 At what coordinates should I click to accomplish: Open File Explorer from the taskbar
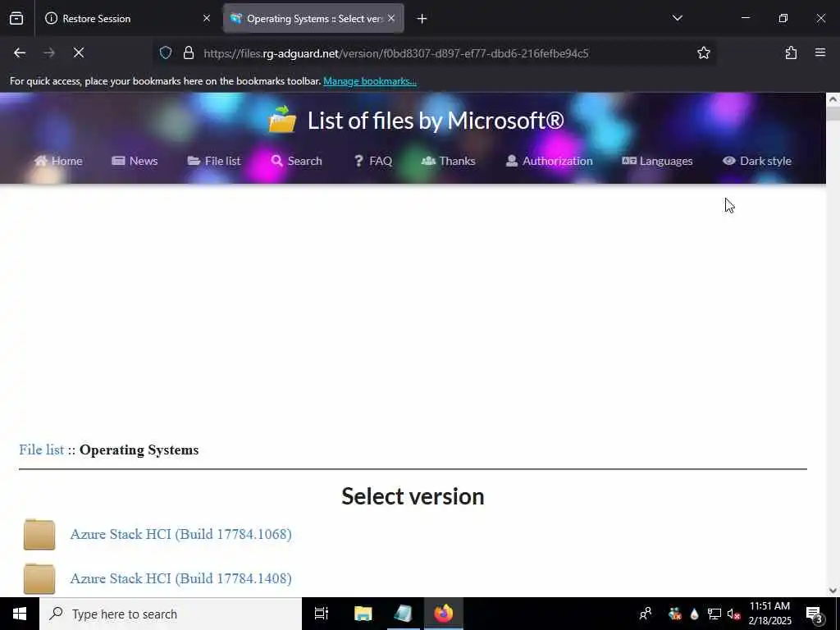click(x=363, y=614)
